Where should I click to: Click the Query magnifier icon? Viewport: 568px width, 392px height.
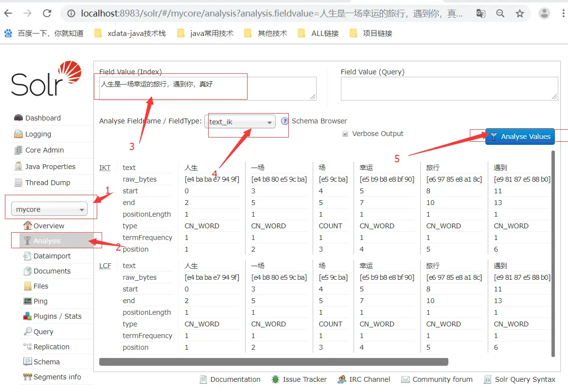point(28,331)
